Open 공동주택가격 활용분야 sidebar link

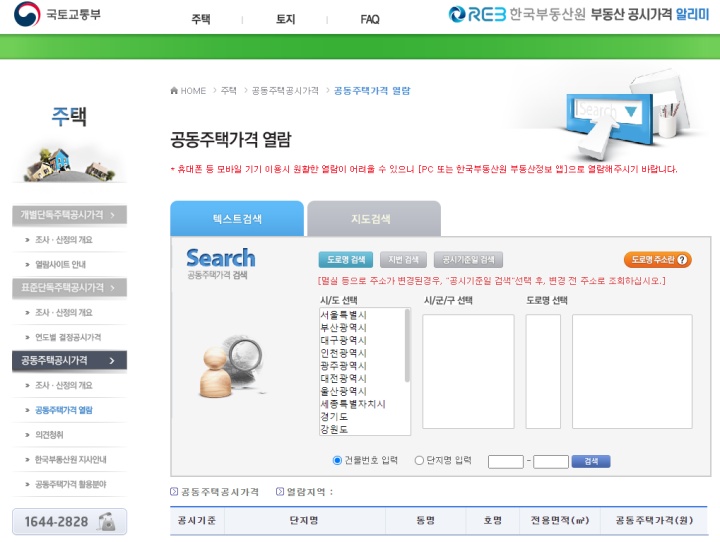click(x=71, y=485)
